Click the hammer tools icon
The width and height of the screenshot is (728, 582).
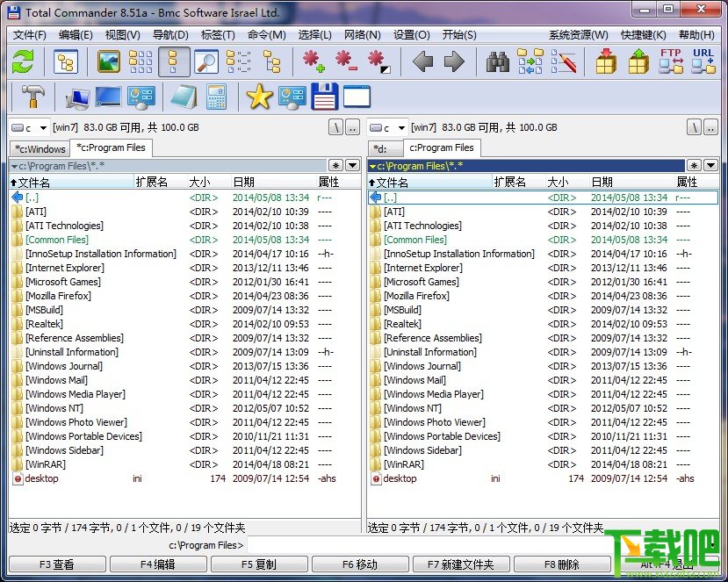32,97
